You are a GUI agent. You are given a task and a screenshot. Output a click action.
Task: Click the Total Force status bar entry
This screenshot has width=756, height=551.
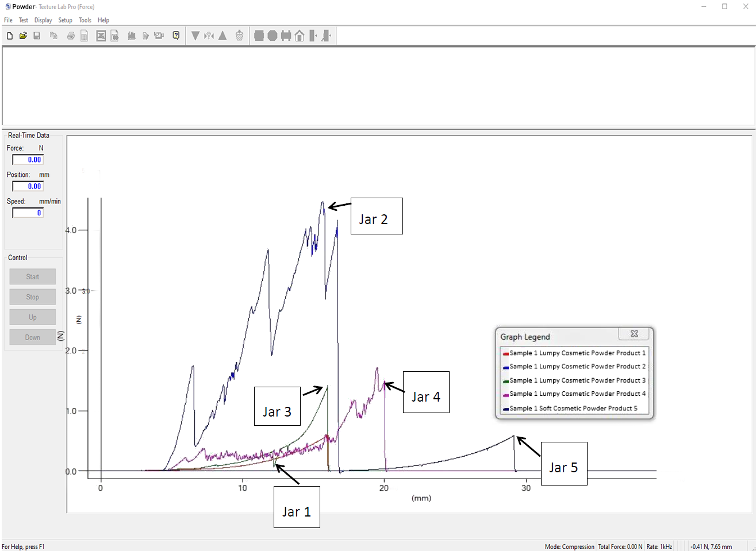[x=620, y=546]
